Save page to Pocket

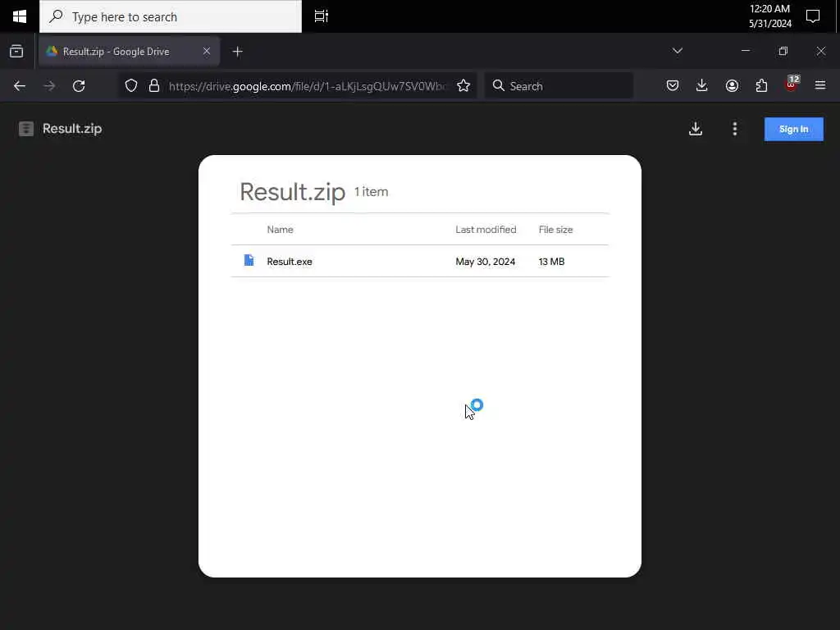[673, 85]
